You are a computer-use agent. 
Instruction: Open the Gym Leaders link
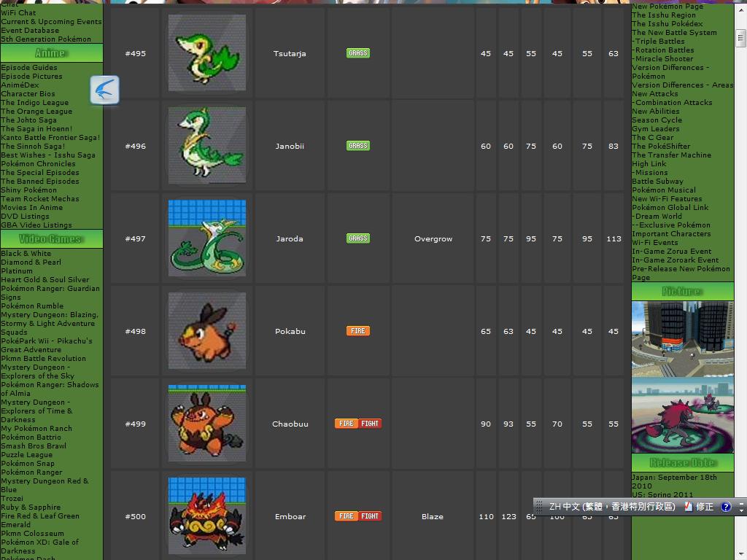[656, 129]
